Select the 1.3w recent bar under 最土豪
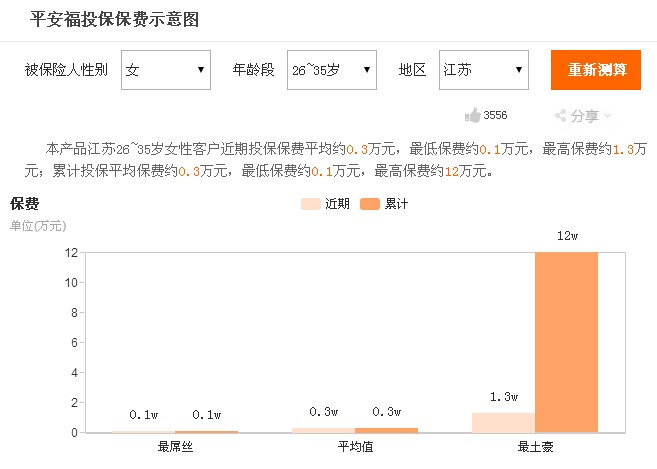 pos(504,423)
